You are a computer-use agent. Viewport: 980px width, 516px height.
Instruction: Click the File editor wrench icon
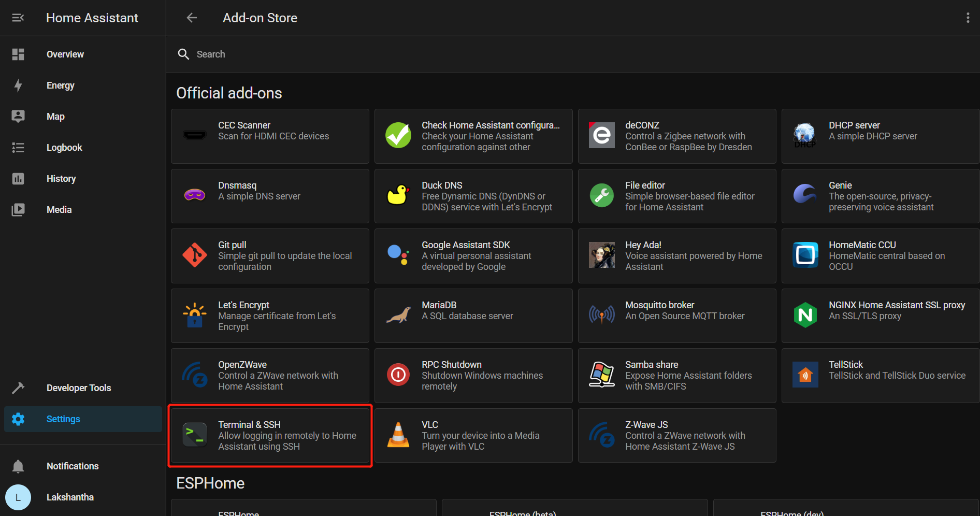(602, 195)
